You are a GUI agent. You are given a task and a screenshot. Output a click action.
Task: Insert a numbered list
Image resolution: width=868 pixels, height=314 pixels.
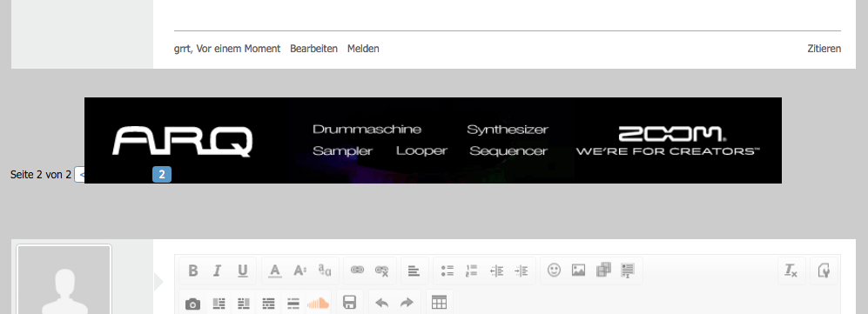pos(472,271)
